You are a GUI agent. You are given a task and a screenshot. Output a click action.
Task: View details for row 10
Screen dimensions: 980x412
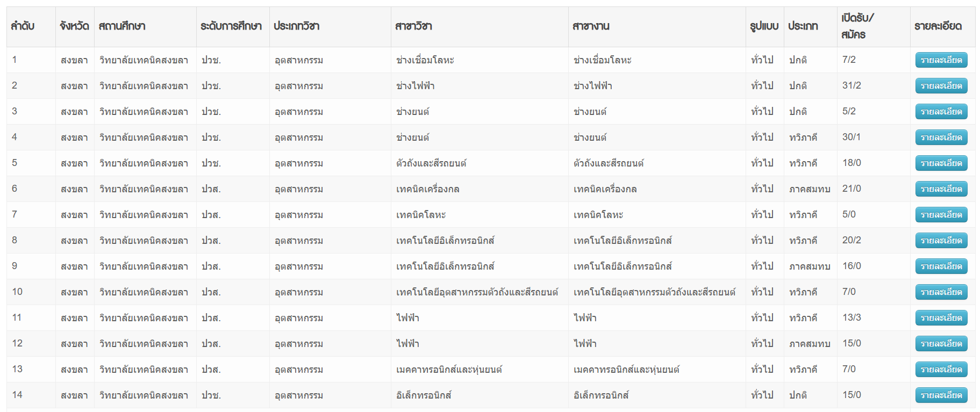pyautogui.click(x=941, y=292)
